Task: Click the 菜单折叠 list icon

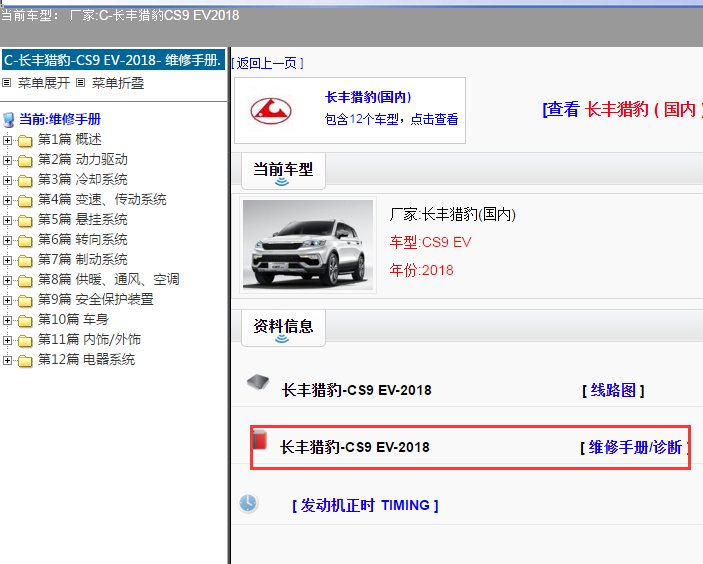Action: [80, 83]
